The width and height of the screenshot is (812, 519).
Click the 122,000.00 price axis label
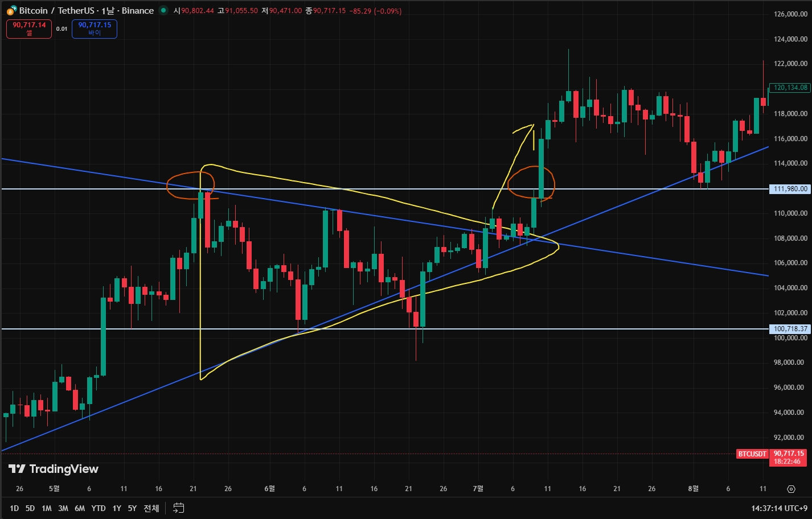click(790, 64)
